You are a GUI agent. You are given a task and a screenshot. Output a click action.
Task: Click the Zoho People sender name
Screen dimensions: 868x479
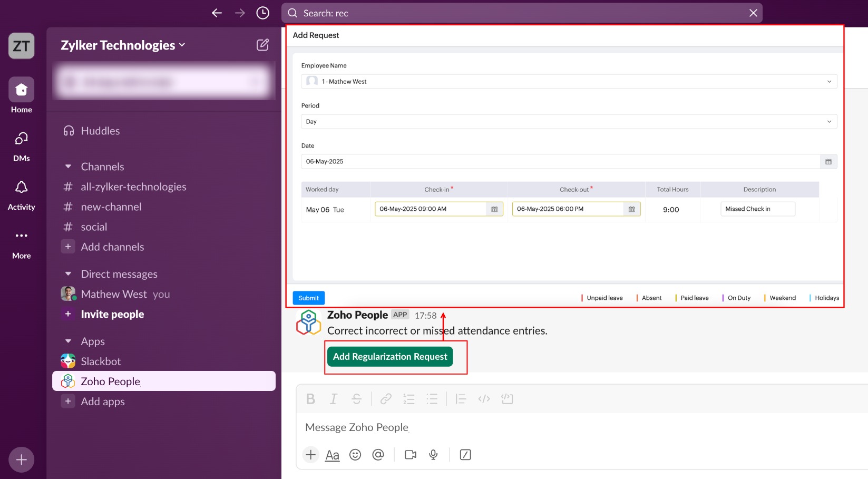[x=357, y=315]
